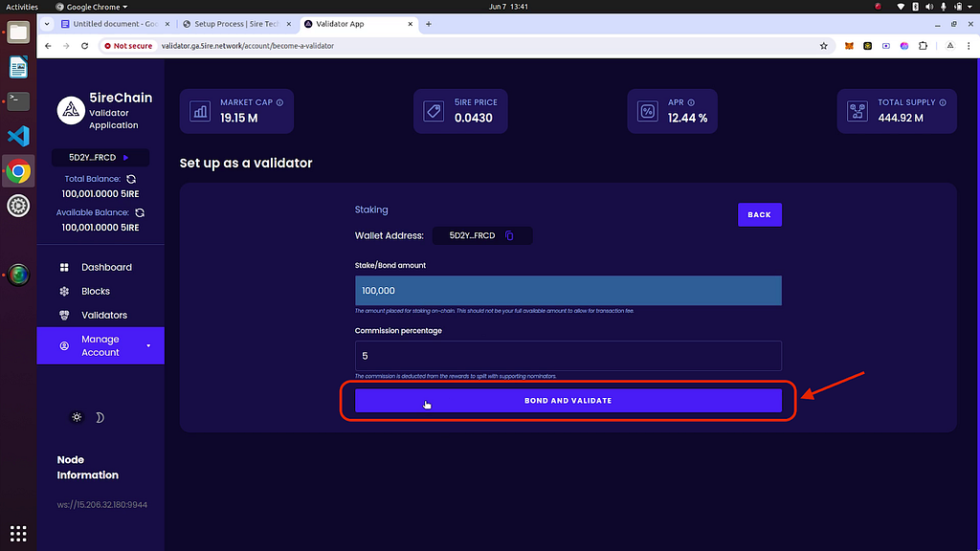
Task: Switch to Untitled document tab
Action: [116, 24]
